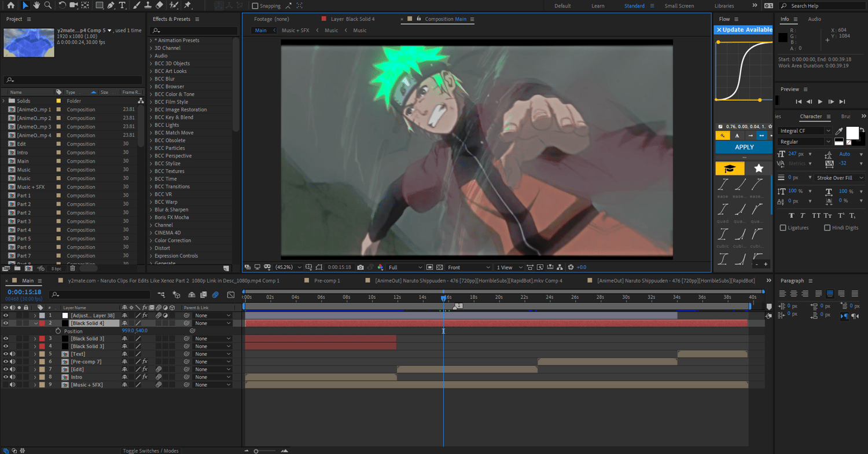Switch to the Small Screen workspace
This screenshot has height=454, width=868.
coord(679,6)
